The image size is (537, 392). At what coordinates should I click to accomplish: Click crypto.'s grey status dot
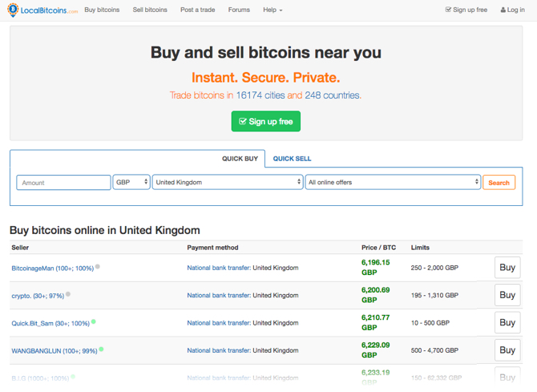(x=68, y=294)
